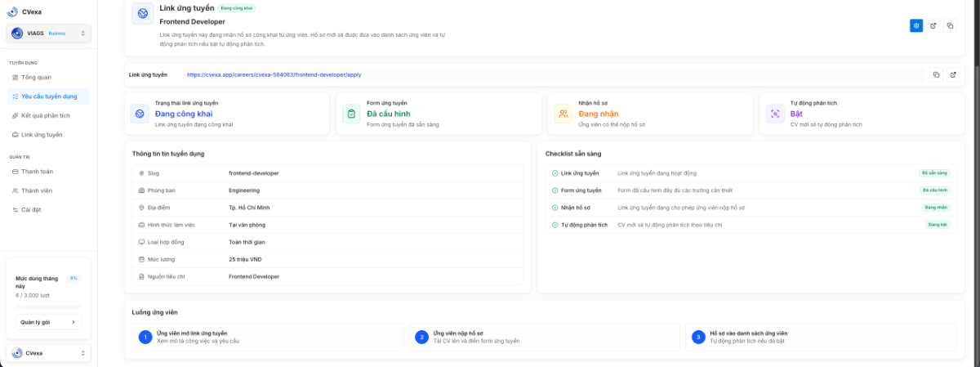Image resolution: width=980 pixels, height=367 pixels.
Task: Click the 25 triệu VND salary value
Action: tap(245, 259)
